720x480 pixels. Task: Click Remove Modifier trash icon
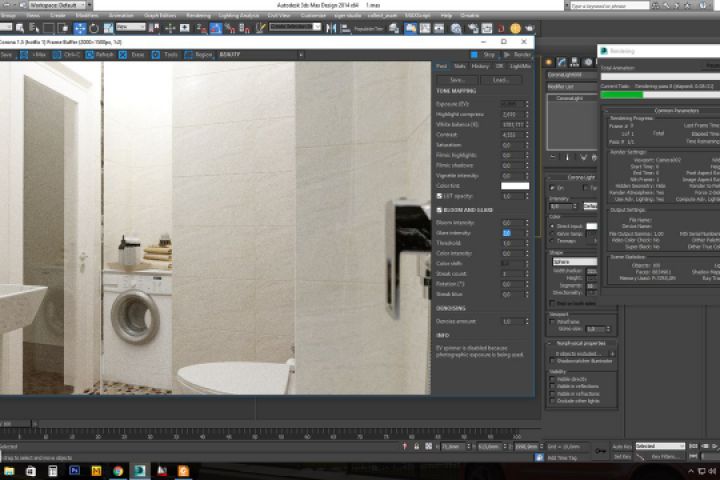coord(594,158)
